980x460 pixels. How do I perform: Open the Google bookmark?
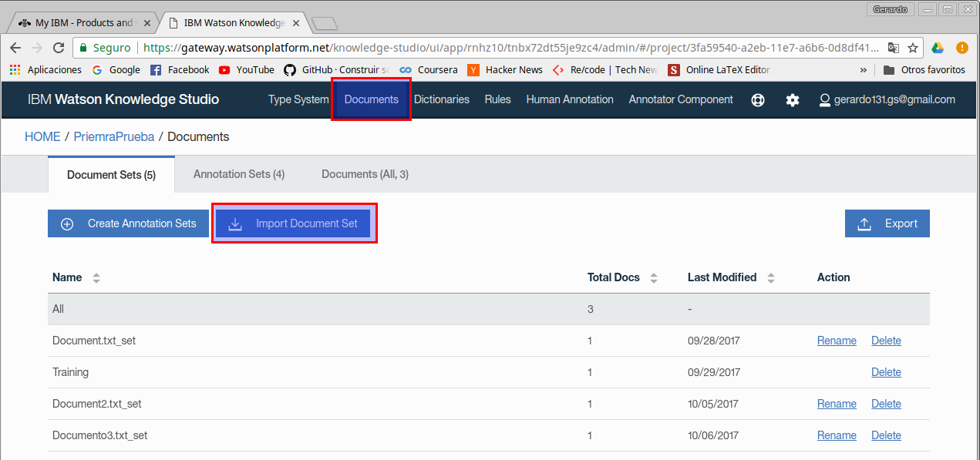[x=116, y=69]
